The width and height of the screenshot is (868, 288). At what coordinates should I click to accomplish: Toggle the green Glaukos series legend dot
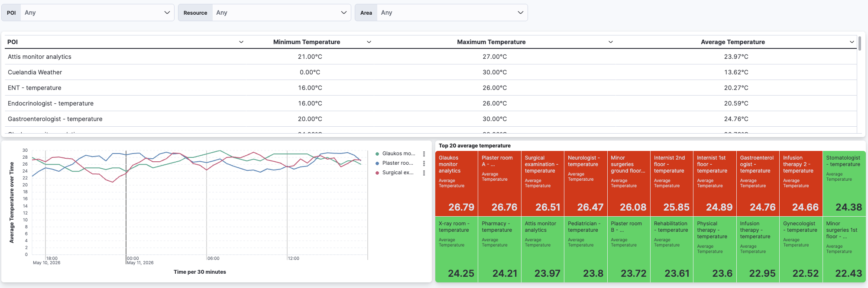pos(377,154)
